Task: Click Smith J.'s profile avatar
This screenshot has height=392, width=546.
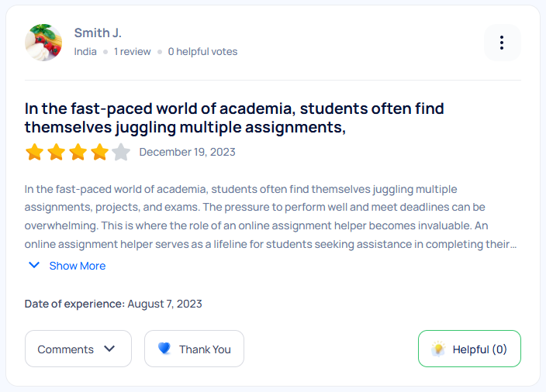Action: [x=43, y=43]
